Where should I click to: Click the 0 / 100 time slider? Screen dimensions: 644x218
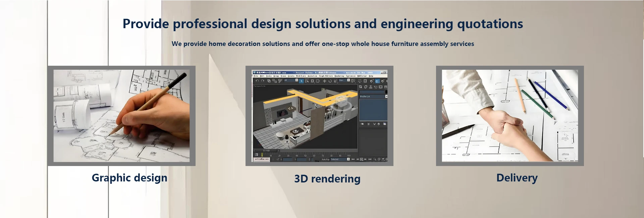pyautogui.click(x=266, y=151)
